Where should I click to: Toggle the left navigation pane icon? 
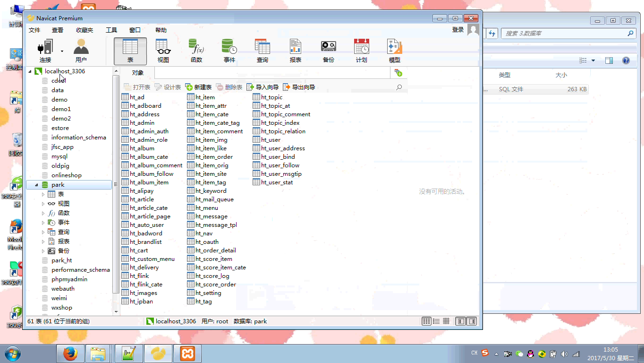(x=461, y=321)
